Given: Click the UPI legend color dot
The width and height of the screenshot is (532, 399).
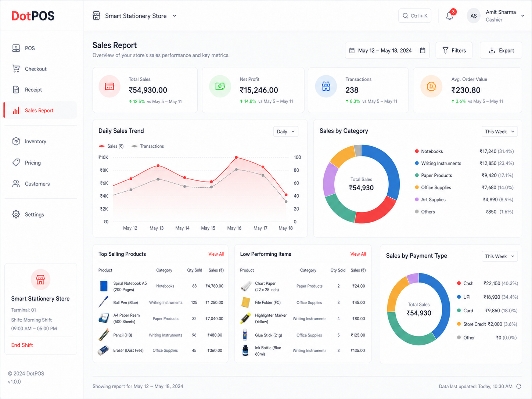Looking at the screenshot, I should click(459, 297).
